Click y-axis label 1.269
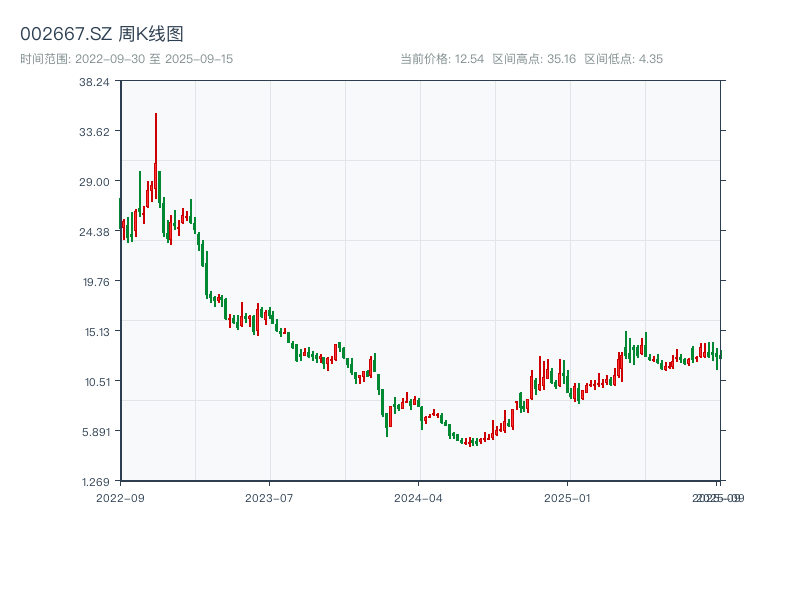 [x=96, y=482]
